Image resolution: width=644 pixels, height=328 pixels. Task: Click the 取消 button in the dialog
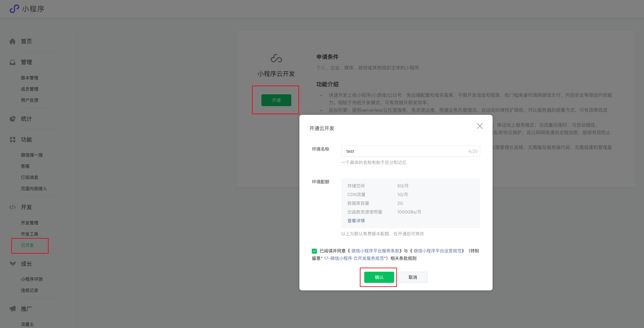(413, 277)
